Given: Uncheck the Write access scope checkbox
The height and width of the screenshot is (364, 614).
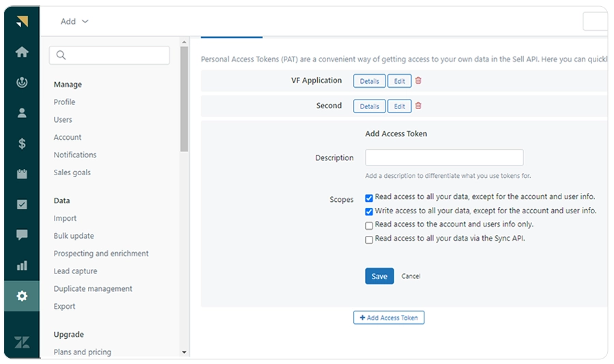Looking at the screenshot, I should click(x=369, y=212).
